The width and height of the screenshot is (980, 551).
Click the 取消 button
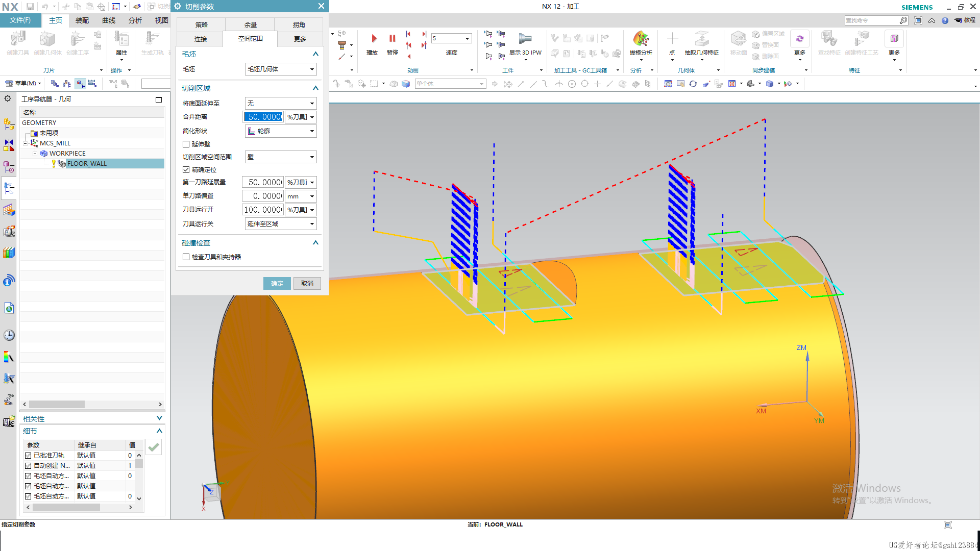tap(307, 284)
